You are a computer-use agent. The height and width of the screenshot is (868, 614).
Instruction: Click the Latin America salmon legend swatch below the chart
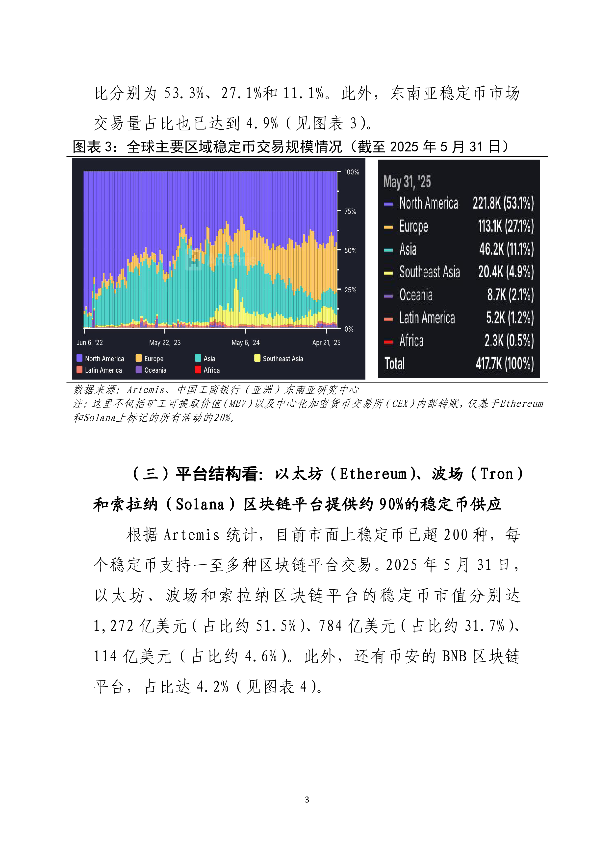[79, 369]
